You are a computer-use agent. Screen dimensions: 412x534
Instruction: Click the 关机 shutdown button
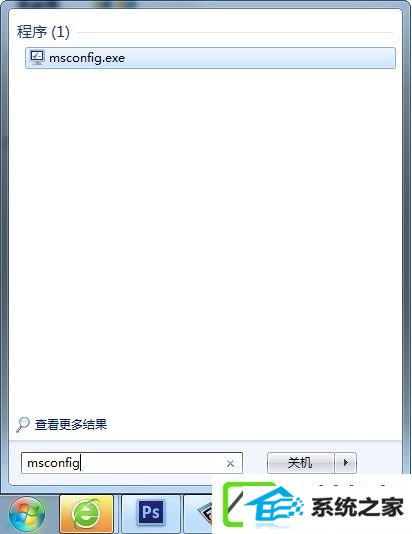point(300,463)
